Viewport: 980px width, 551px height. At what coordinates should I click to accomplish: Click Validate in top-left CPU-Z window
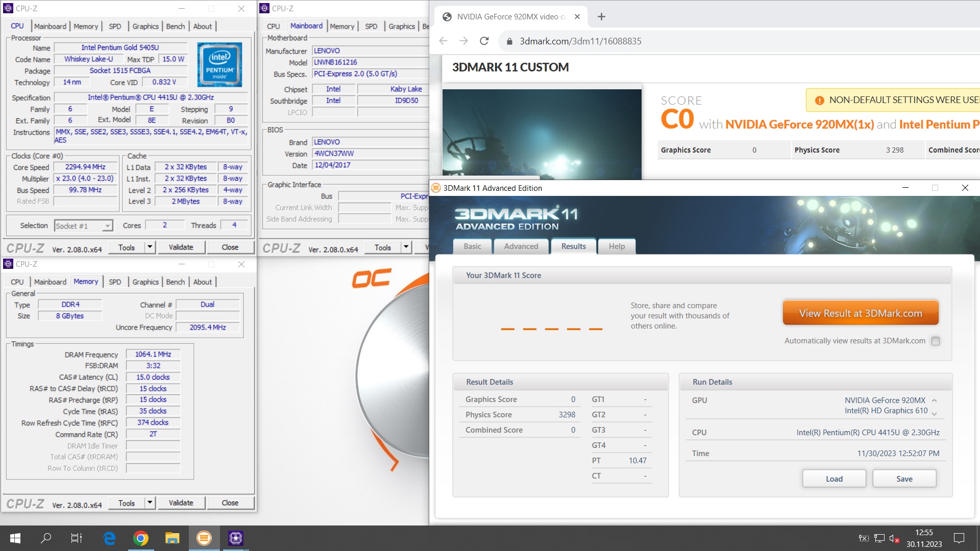click(x=181, y=247)
